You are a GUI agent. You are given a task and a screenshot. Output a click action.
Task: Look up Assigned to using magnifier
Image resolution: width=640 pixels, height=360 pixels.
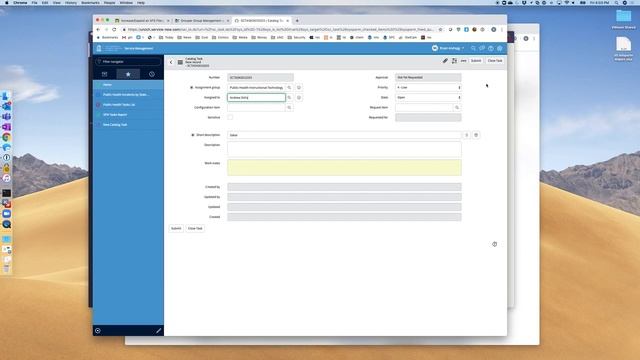(x=289, y=98)
